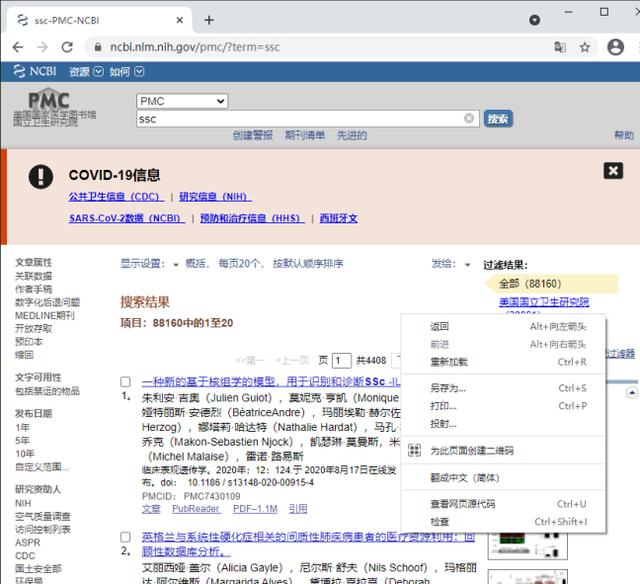Viewport: 640px width, 584px height.
Task: Filter publication date to 1年
Action: [22, 427]
